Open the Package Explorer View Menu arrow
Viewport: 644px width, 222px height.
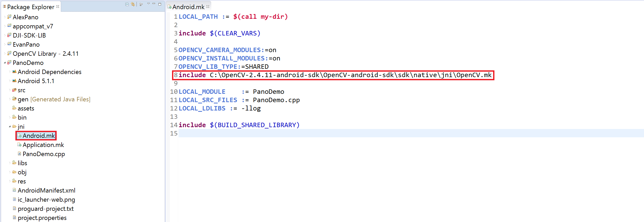(149, 4)
